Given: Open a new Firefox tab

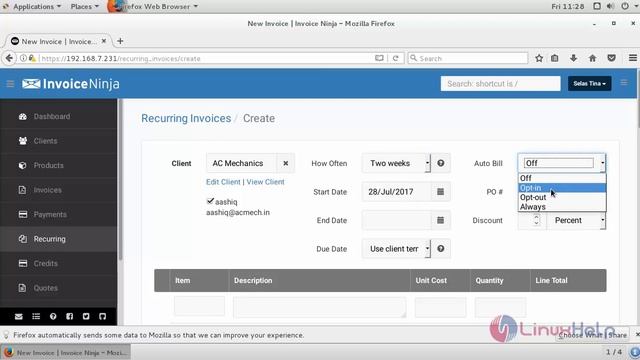Looking at the screenshot, I should 120,41.
